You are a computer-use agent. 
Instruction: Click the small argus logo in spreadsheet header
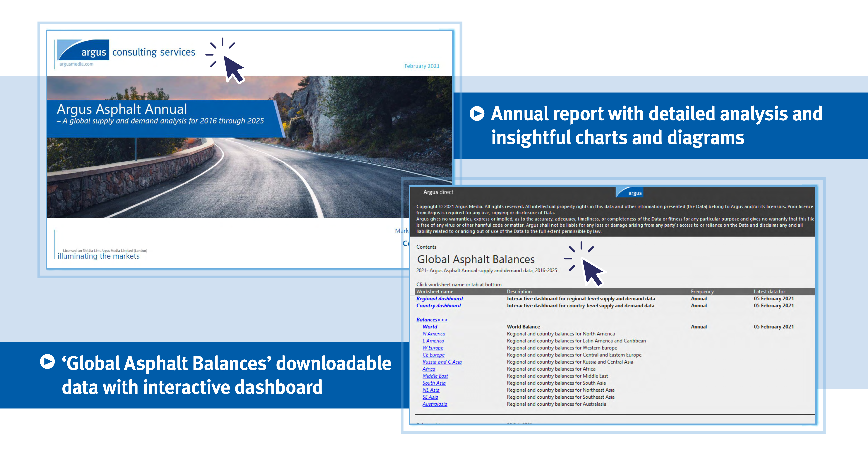[630, 193]
